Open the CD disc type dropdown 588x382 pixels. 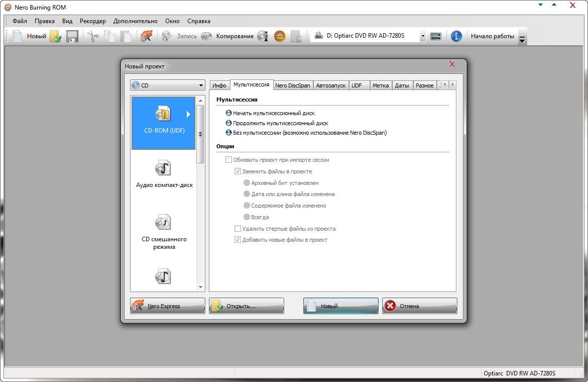click(168, 85)
